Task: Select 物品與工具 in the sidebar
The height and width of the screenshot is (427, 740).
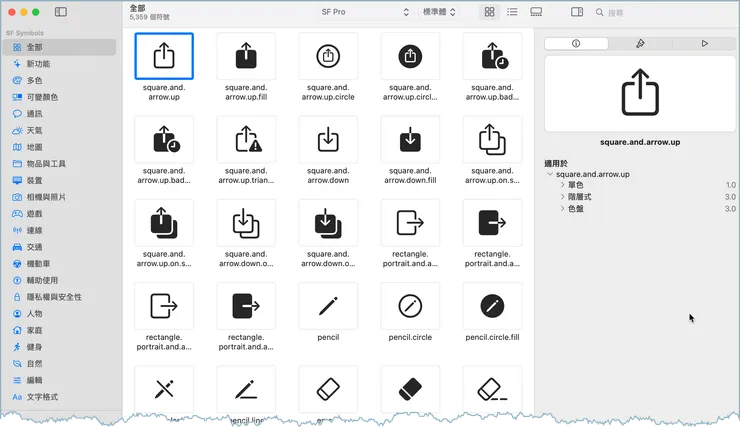Action: tap(59, 164)
